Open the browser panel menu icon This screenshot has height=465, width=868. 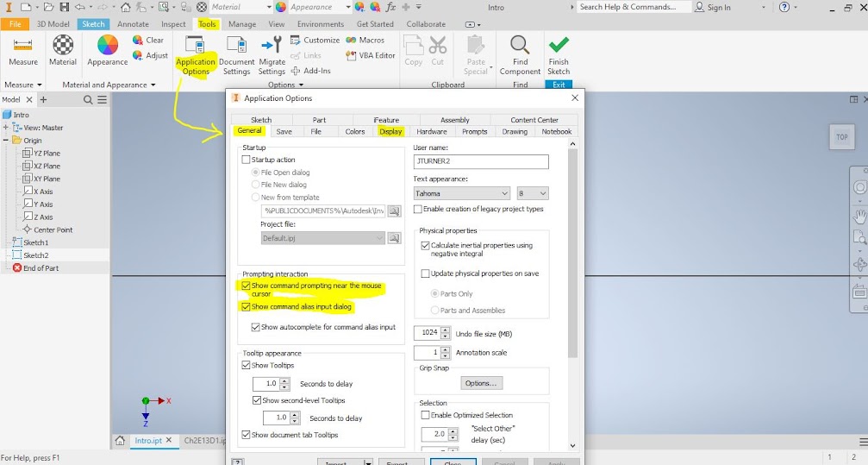click(x=103, y=100)
